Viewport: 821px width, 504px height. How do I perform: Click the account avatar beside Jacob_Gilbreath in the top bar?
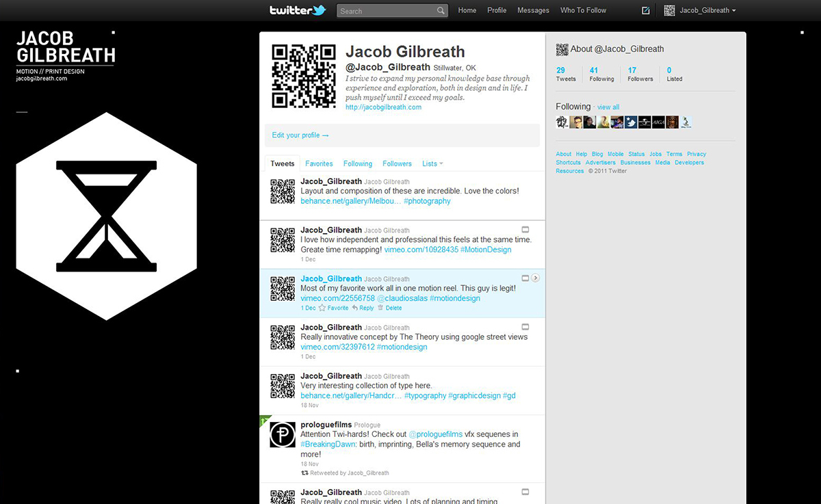click(669, 10)
